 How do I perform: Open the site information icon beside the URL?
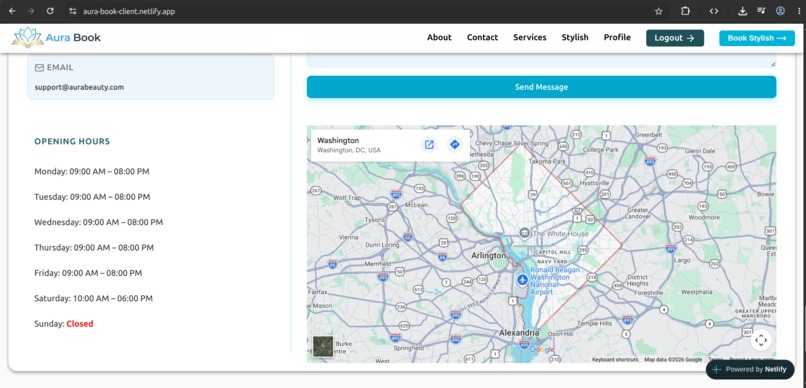72,11
